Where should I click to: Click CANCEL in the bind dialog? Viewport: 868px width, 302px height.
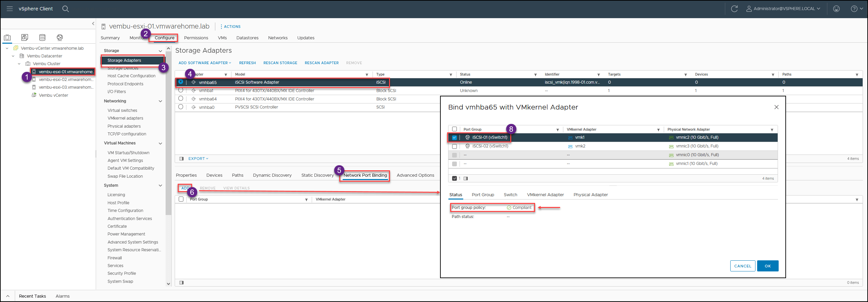coord(743,266)
